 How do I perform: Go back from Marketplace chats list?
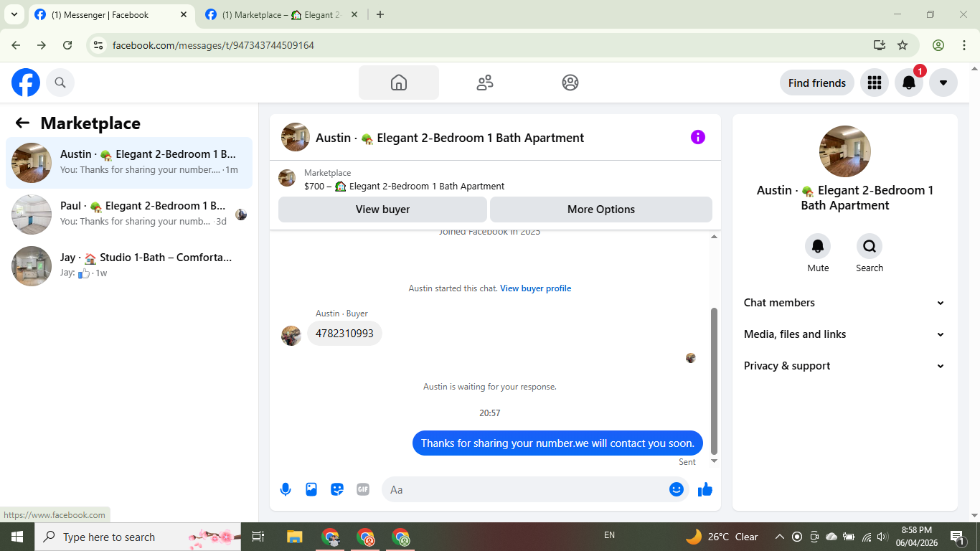22,123
